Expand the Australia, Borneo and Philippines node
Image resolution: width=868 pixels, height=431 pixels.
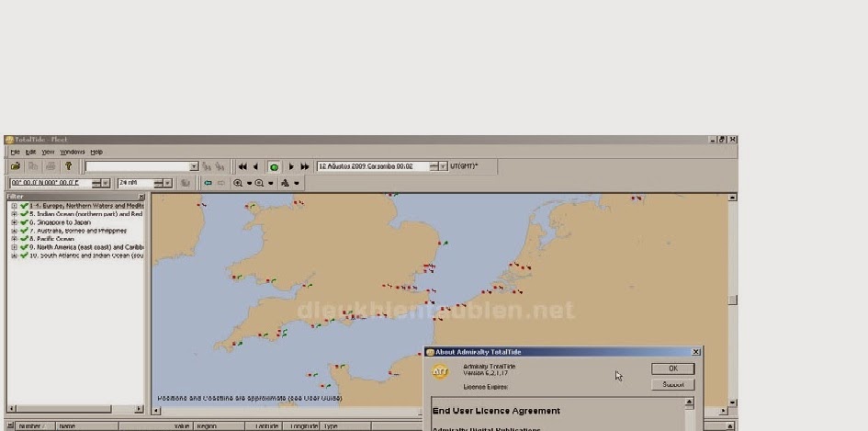click(x=14, y=231)
